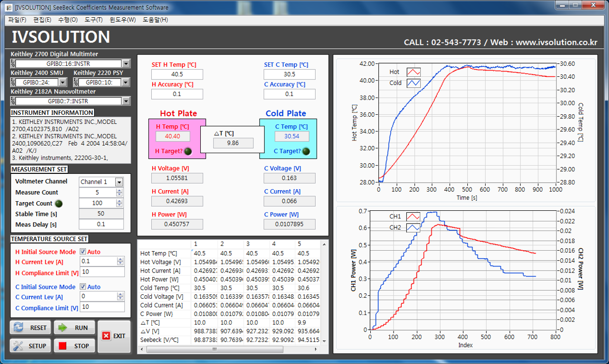Click VISA I/O icon beside Keithley 2400 resource
Viewport: 609px width, 364px height.
pyautogui.click(x=13, y=82)
